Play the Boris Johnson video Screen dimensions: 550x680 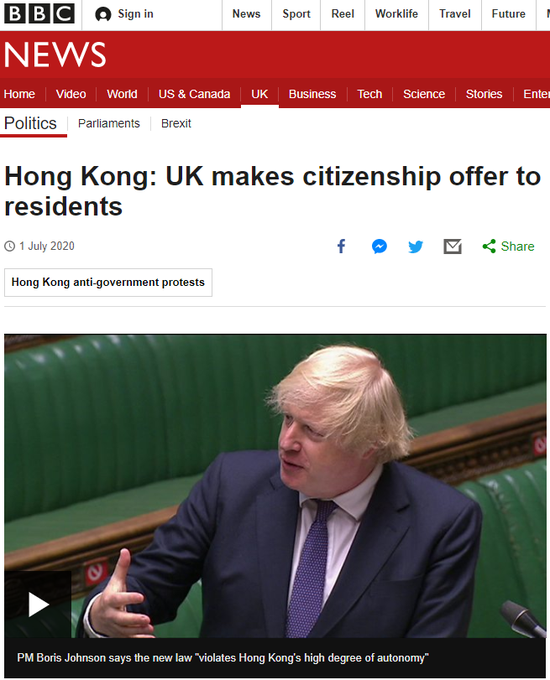pos(38,605)
